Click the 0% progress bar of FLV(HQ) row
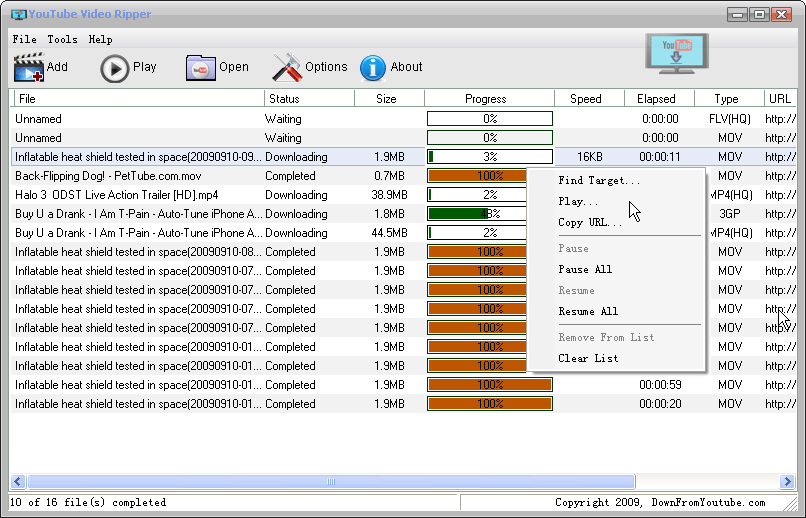806x518 pixels. [490, 119]
